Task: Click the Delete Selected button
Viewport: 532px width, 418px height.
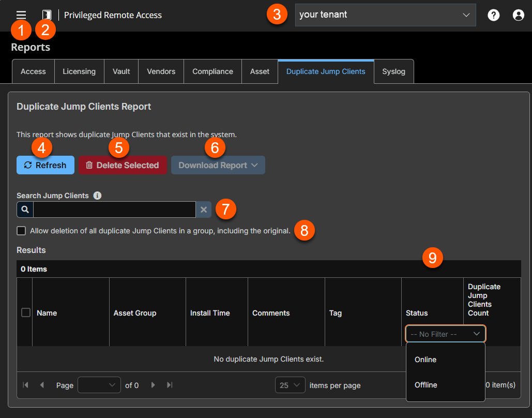Action: pyautogui.click(x=123, y=165)
